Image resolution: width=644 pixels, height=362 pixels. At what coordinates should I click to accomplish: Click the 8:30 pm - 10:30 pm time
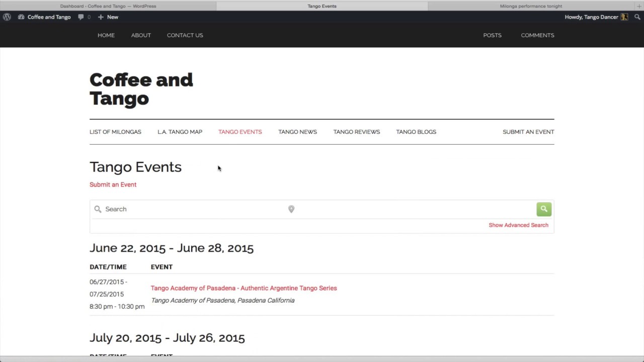coord(117,306)
